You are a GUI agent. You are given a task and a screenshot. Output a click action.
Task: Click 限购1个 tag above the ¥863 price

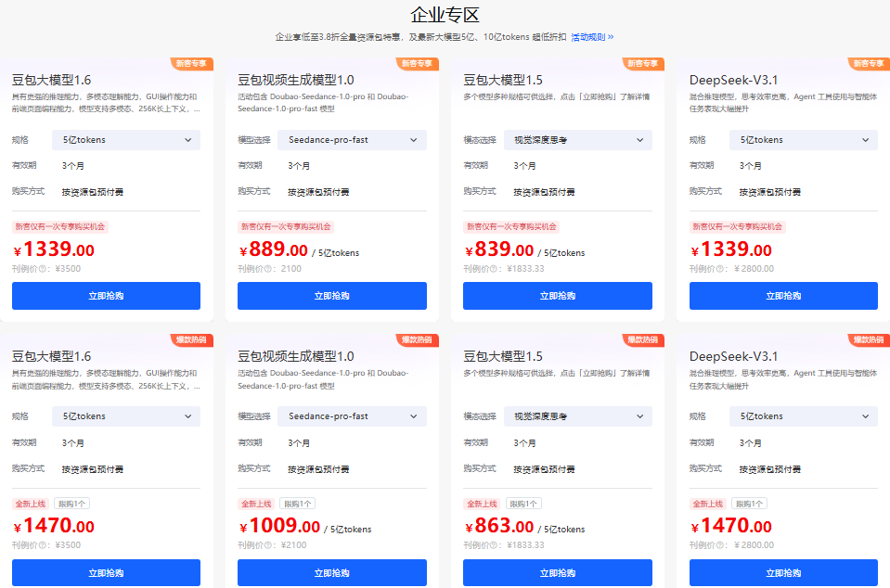point(522,505)
